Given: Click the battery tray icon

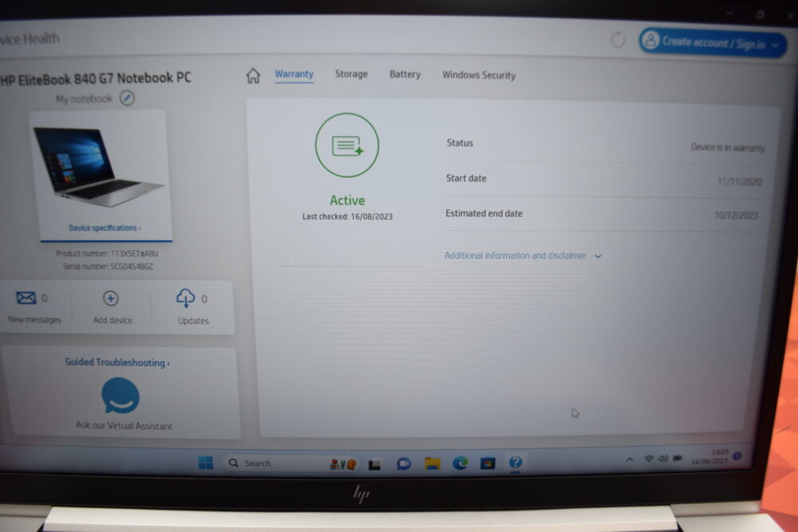Looking at the screenshot, I should (678, 459).
